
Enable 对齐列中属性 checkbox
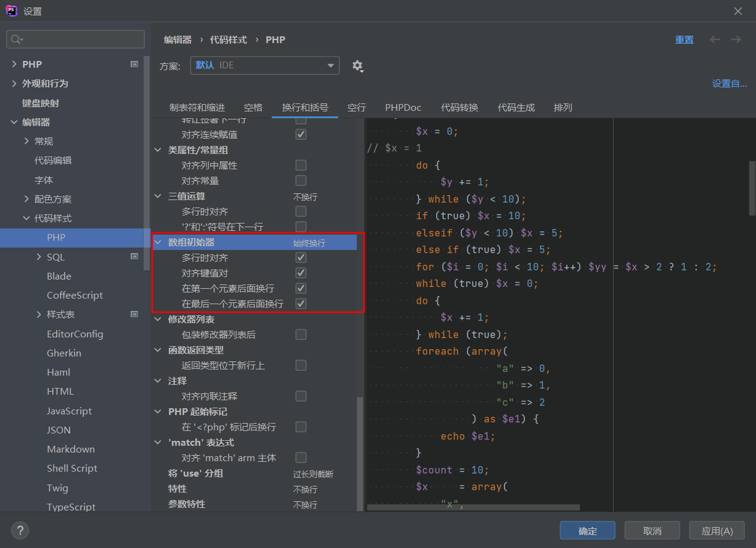coord(301,165)
